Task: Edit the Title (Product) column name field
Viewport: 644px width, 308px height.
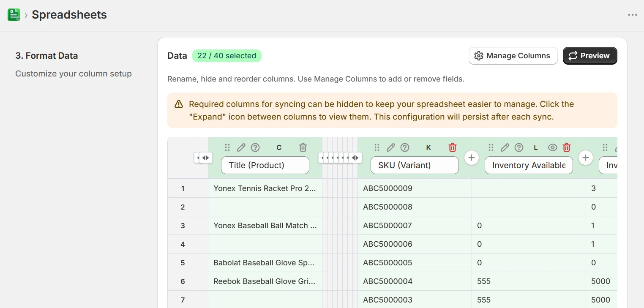Action: pos(265,165)
